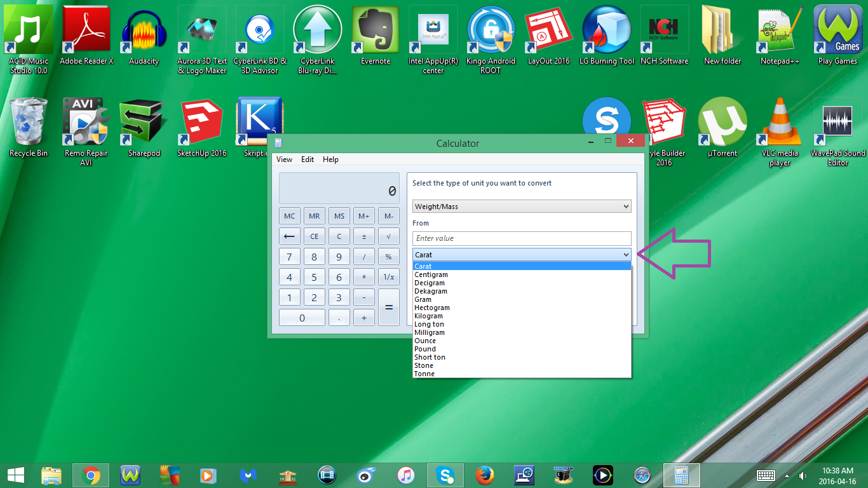
Task: Click the volume speaker in the system tray
Action: coord(804,475)
